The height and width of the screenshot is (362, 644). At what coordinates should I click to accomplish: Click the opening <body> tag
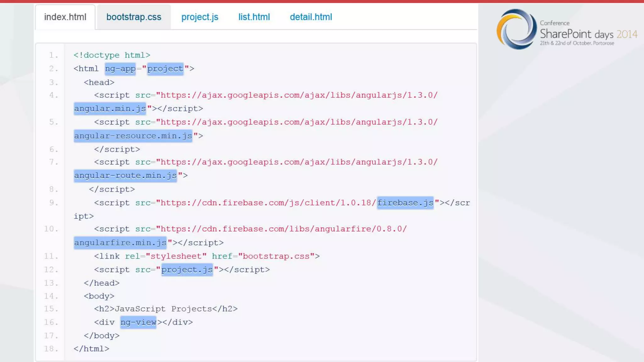pos(99,296)
